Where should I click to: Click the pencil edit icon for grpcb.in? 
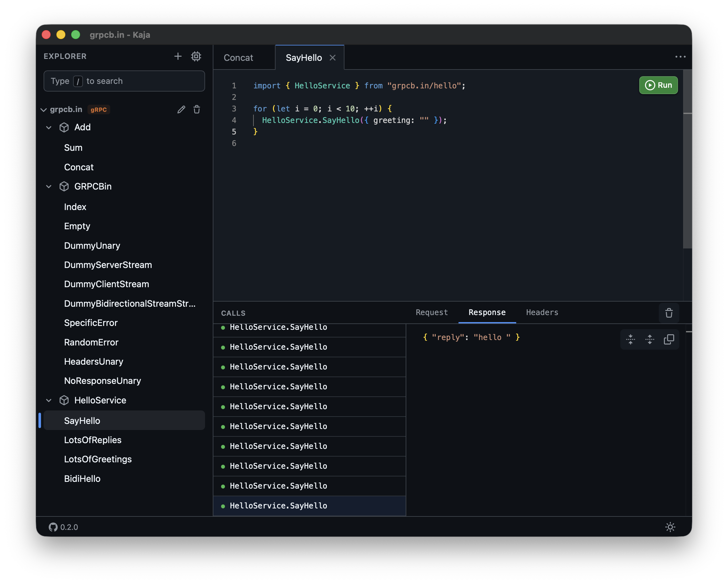point(181,109)
